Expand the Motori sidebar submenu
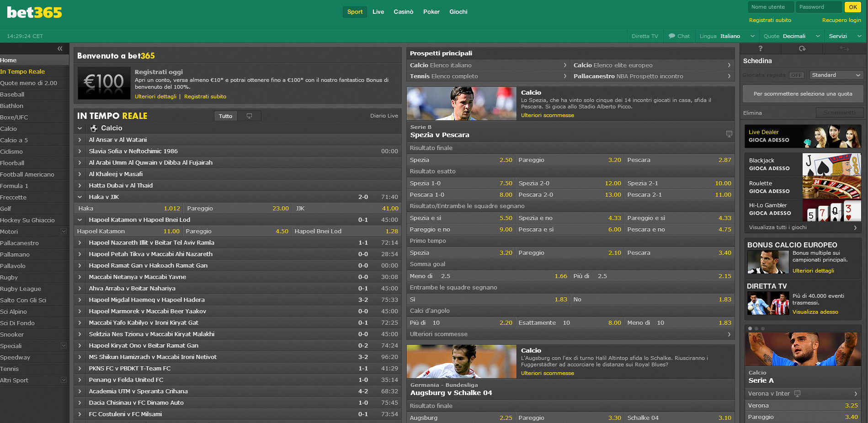868x423 pixels. click(x=64, y=231)
